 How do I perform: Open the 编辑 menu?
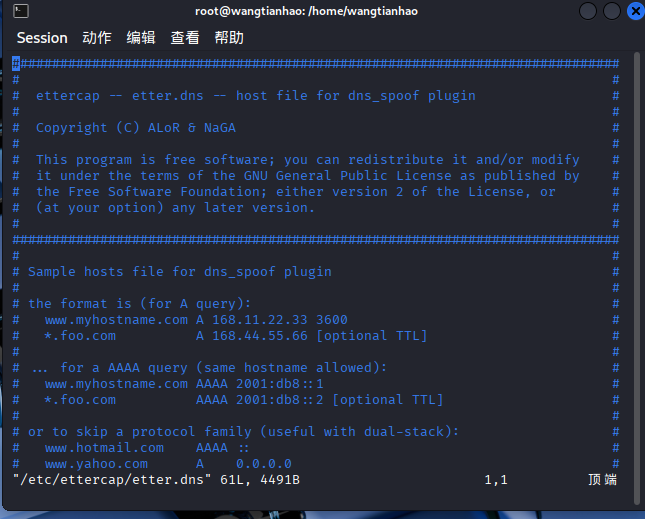141,38
